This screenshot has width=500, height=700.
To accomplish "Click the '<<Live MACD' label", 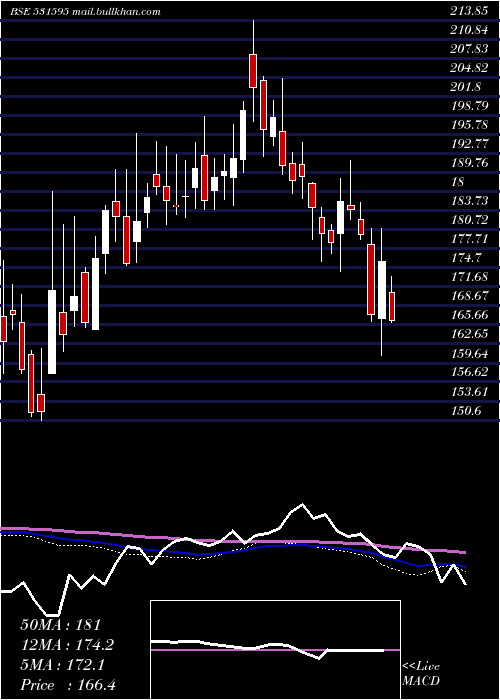I will tap(421, 673).
